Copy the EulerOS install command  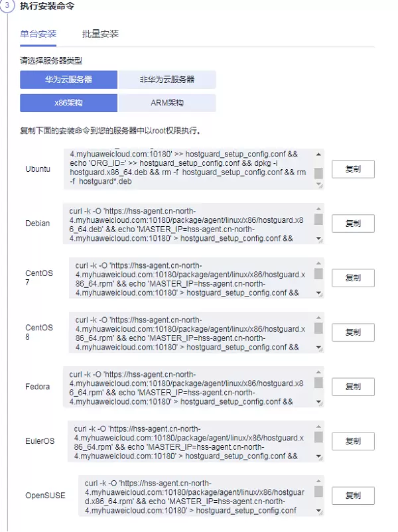pos(353,440)
